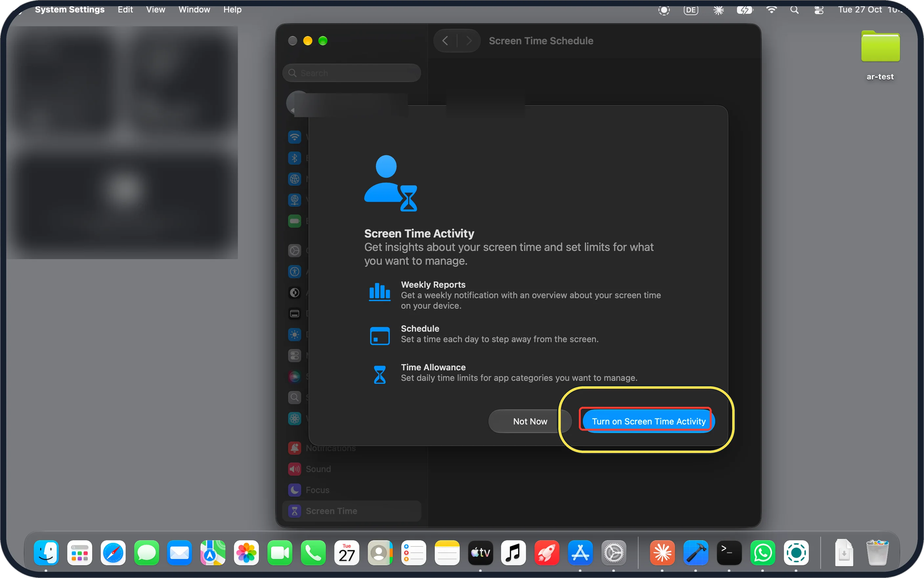
Task: Click the battery charging icon
Action: click(x=744, y=10)
